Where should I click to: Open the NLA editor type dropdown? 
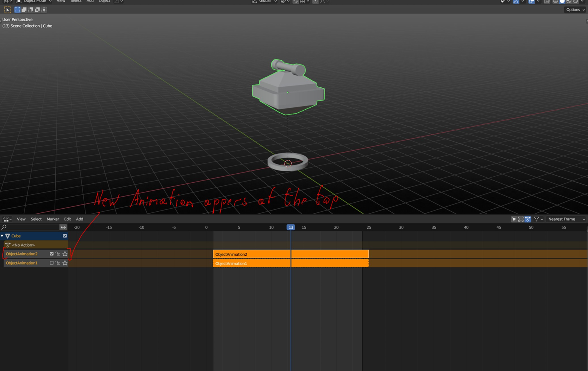point(8,219)
